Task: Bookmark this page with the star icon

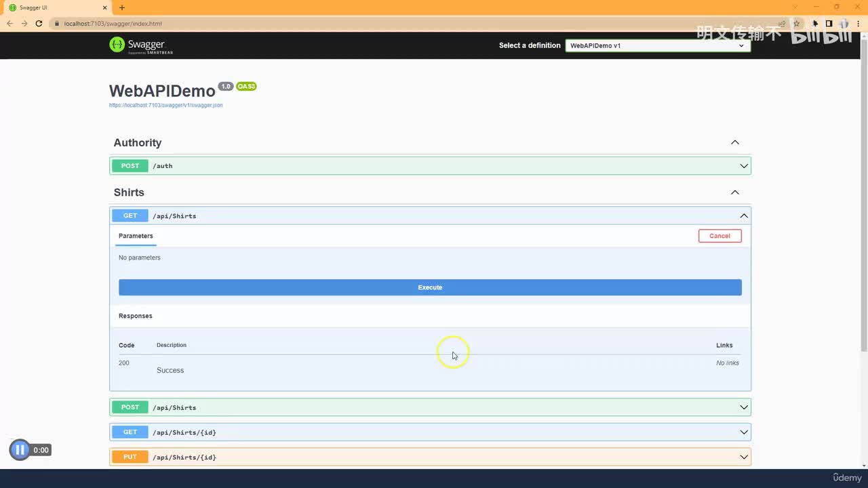Action: (797, 24)
